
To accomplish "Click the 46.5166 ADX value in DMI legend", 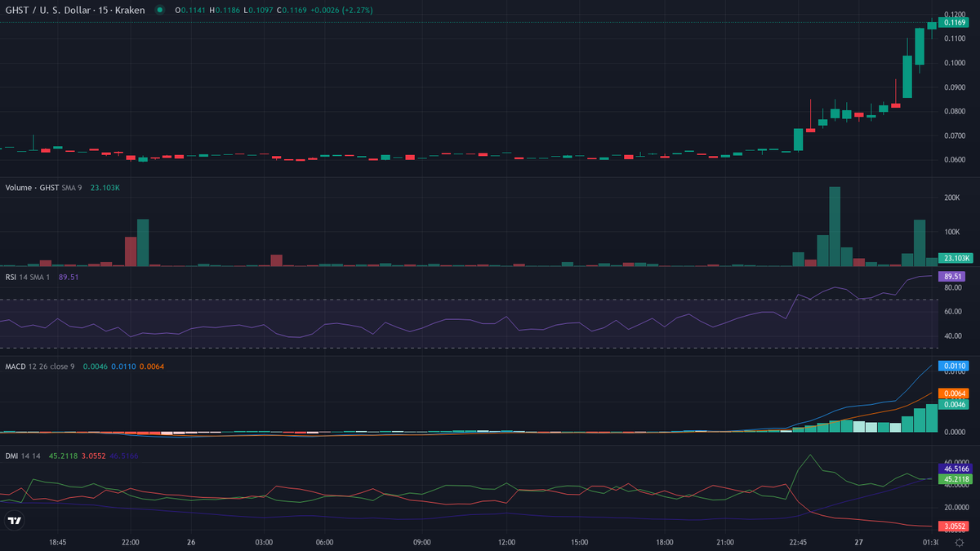I will tap(123, 455).
